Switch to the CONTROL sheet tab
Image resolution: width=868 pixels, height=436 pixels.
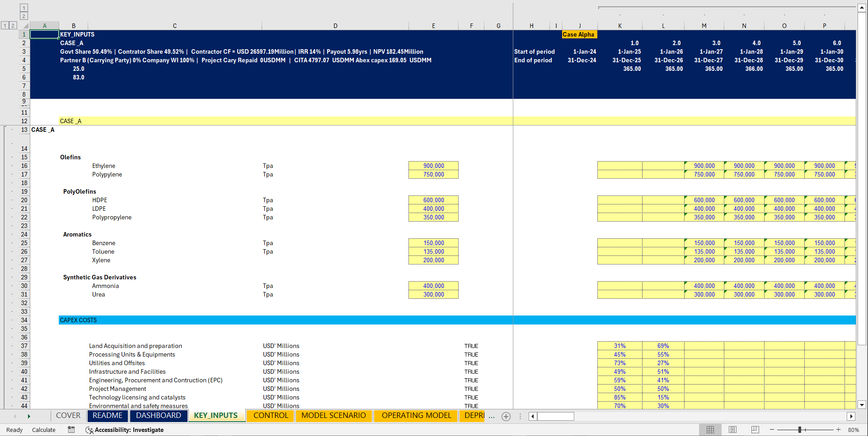[x=270, y=416]
